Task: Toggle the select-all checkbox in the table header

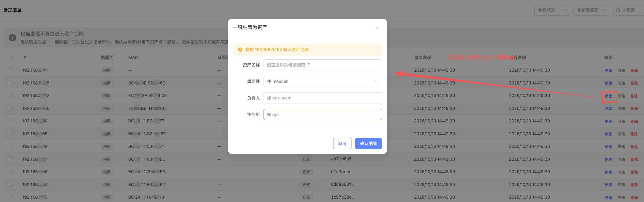Action: [10, 57]
